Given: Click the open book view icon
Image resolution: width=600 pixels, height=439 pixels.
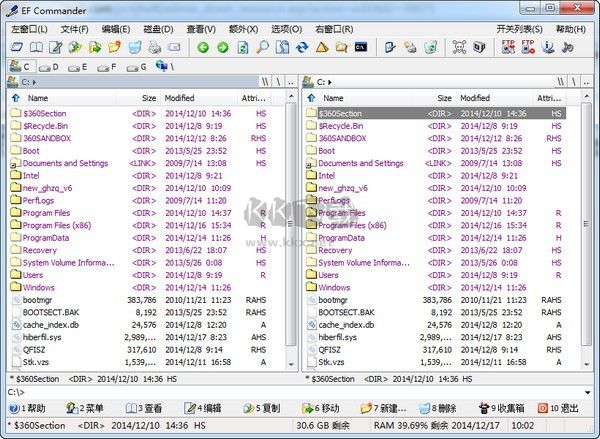Looking at the screenshot, I should [x=36, y=47].
